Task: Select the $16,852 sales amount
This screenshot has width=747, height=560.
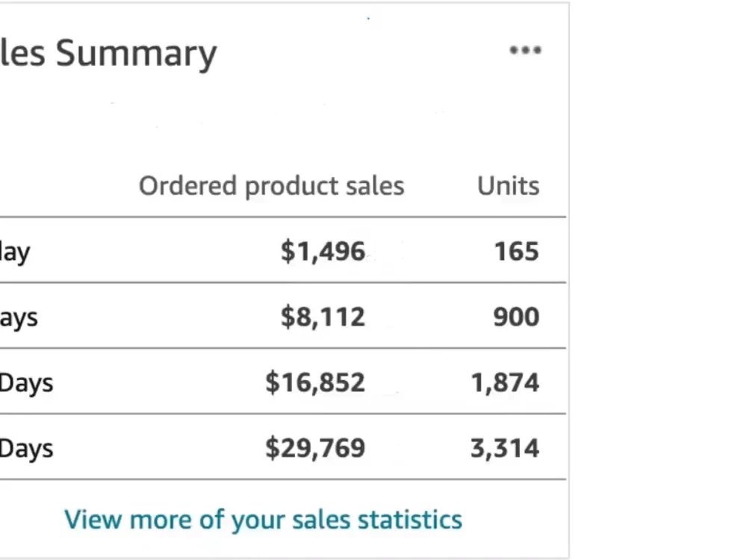Action: click(x=315, y=382)
